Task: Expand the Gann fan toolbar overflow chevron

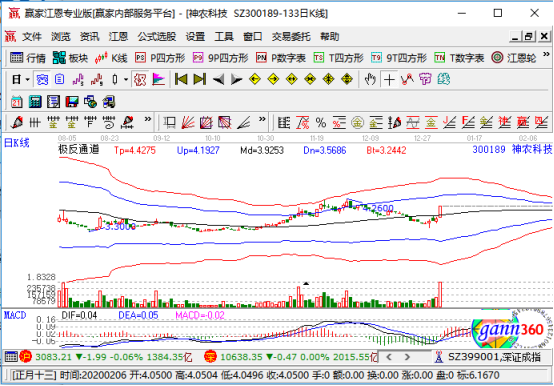Action: [262, 119]
